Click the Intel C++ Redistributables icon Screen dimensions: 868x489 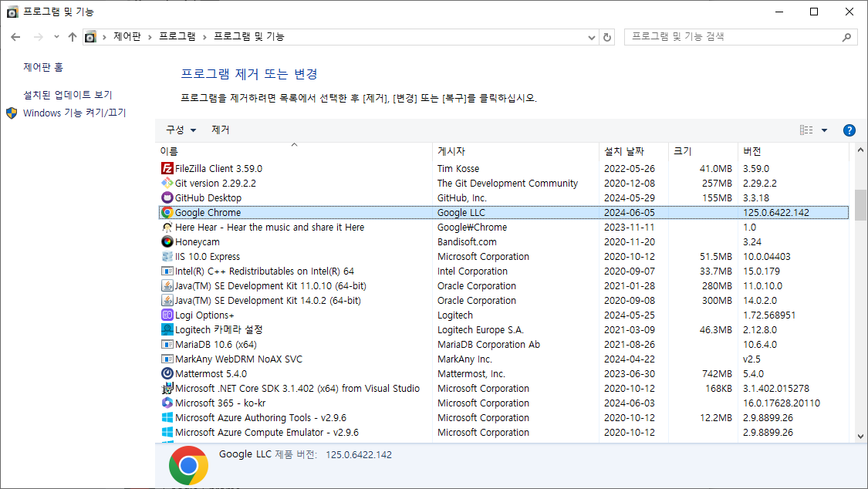pos(167,271)
